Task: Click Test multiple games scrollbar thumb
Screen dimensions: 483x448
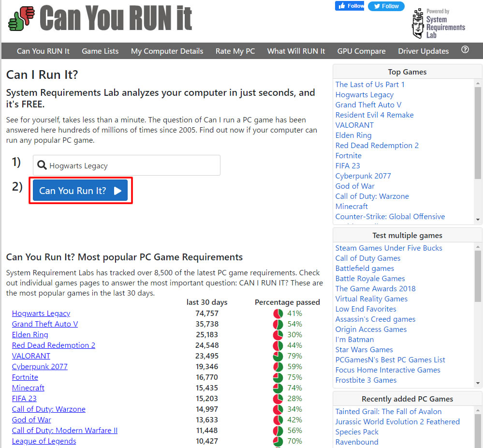Action: pyautogui.click(x=478, y=276)
